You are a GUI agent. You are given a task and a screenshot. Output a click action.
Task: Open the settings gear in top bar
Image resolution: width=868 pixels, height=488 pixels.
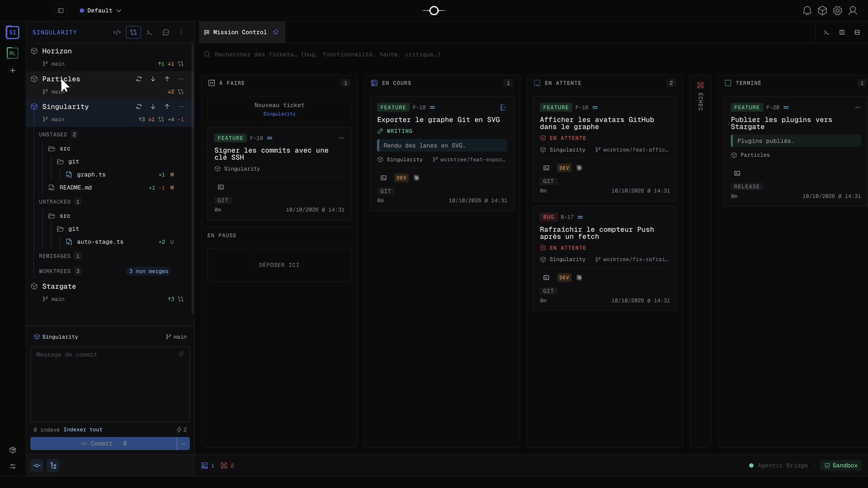click(x=838, y=11)
